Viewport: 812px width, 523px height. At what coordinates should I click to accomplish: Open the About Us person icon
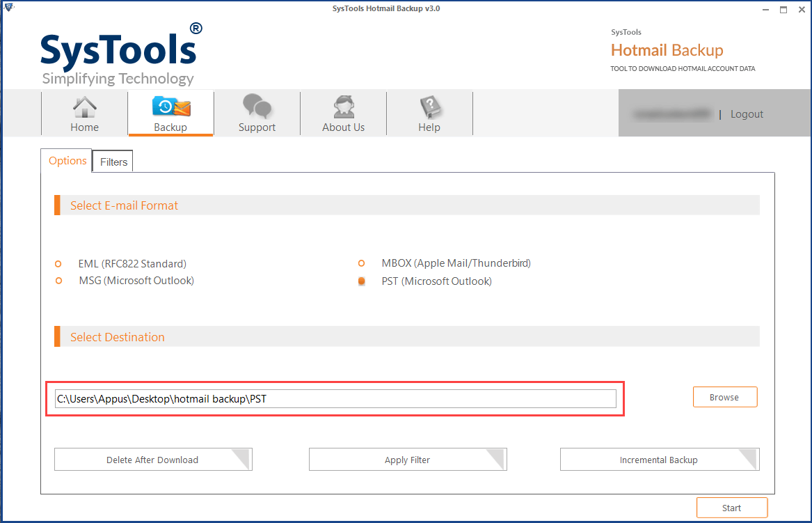[344, 107]
